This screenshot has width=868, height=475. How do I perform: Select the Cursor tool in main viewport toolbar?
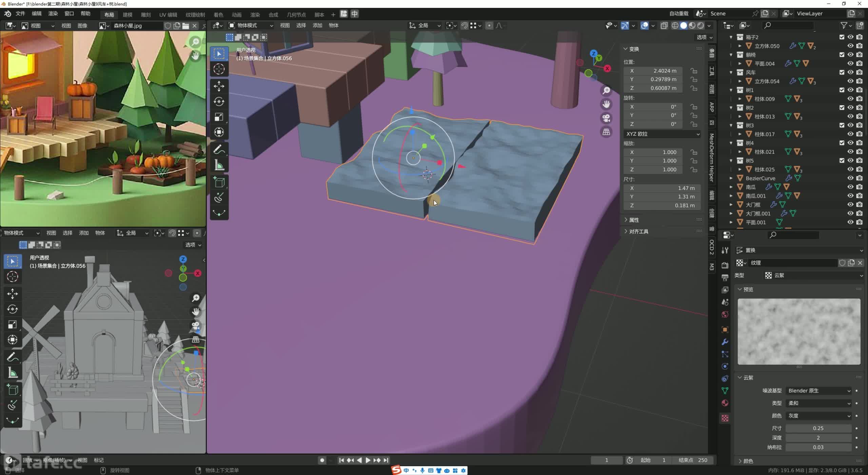(219, 69)
